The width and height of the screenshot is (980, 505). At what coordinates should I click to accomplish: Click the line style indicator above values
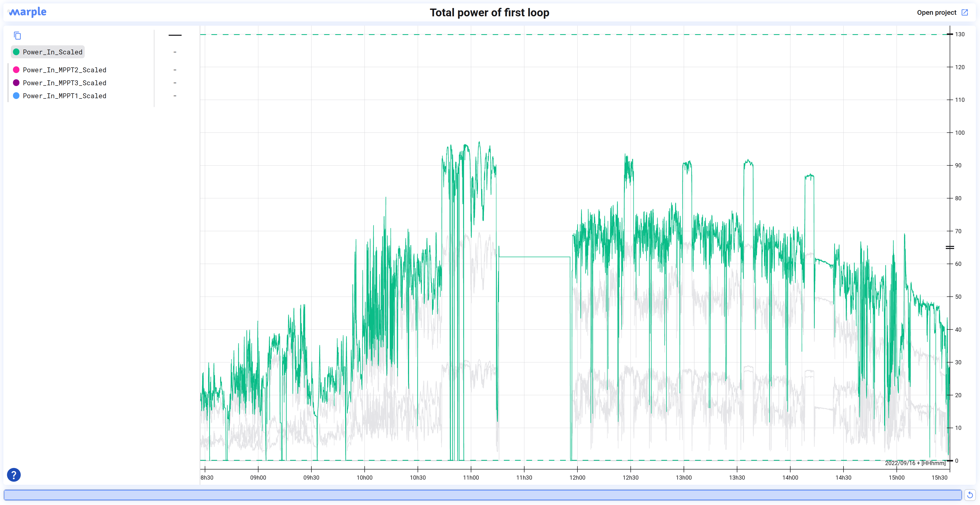[x=175, y=35]
